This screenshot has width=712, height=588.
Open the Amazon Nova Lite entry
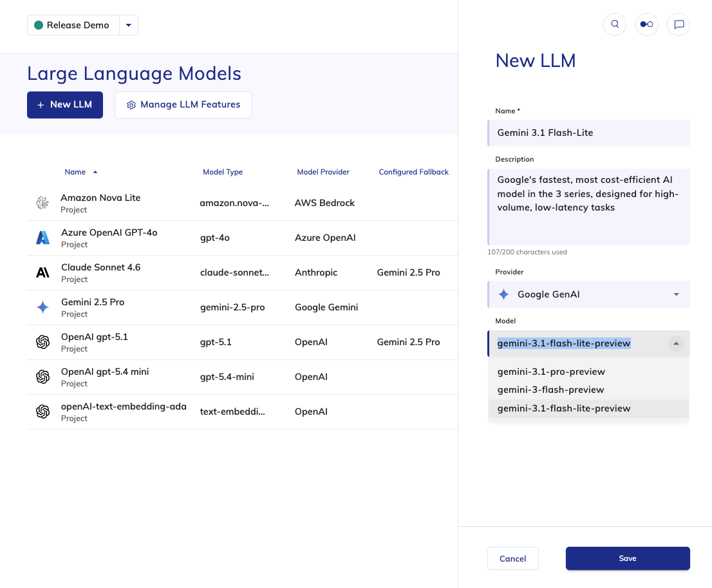tap(100, 198)
